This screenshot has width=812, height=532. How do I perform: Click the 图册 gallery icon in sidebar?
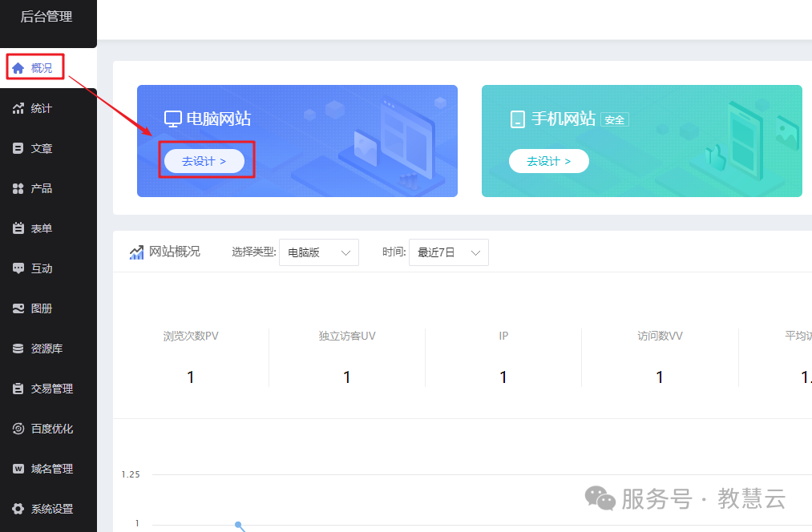tap(18, 308)
